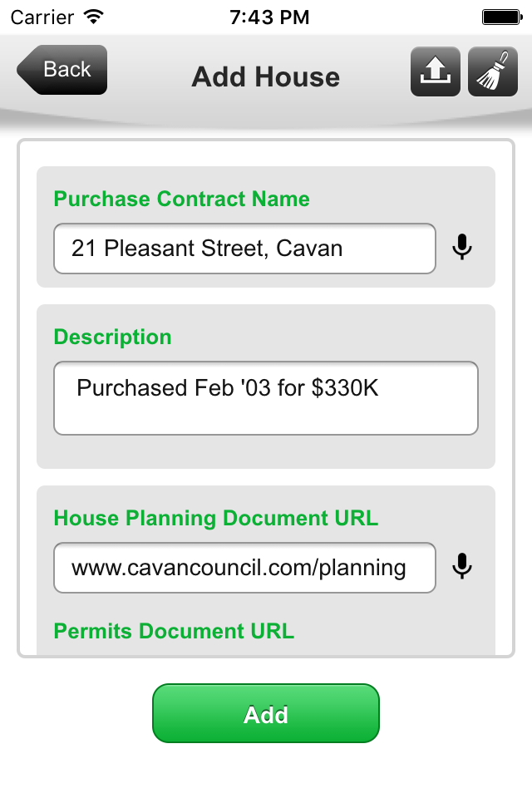Tap the upload icon in header
The image size is (532, 798).
[436, 71]
